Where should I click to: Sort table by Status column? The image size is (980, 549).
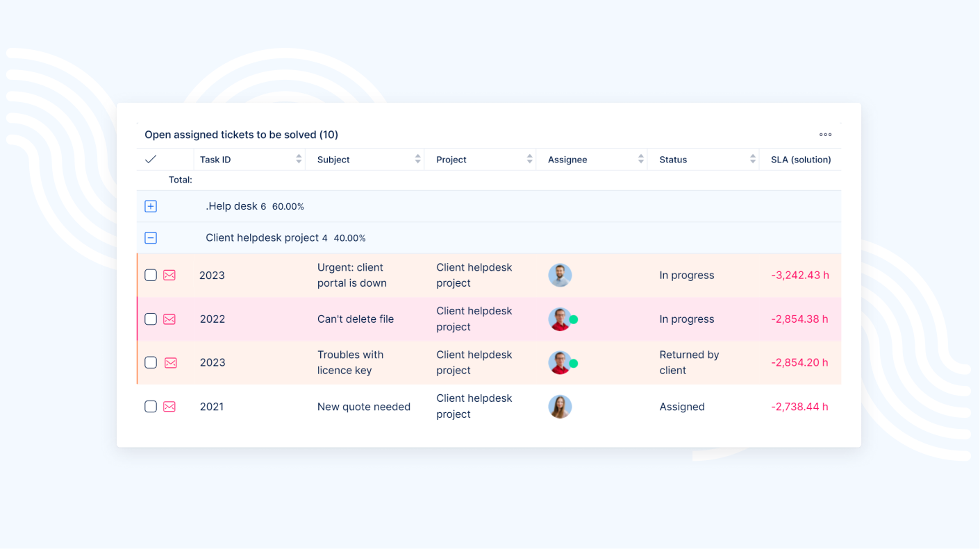coord(752,160)
